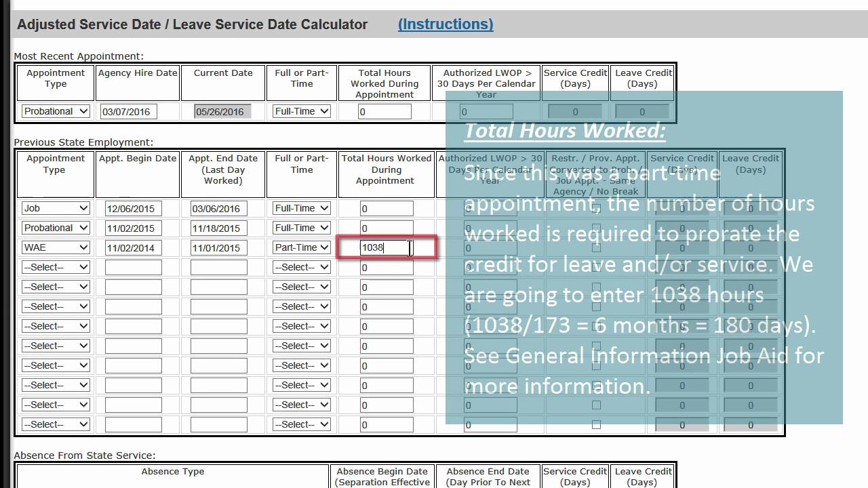This screenshot has width=868, height=488.
Task: Open the bottom row's --Select-- appointment type dropdown
Action: (56, 424)
